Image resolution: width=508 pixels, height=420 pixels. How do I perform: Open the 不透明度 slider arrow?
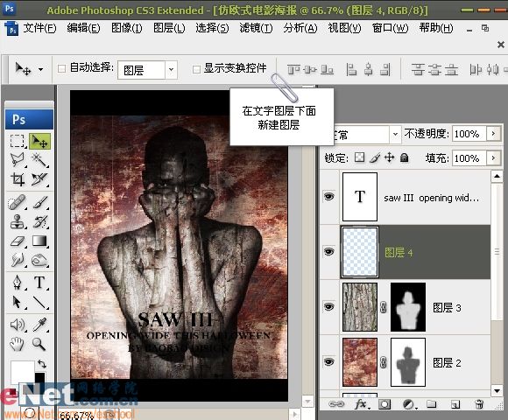pos(493,133)
